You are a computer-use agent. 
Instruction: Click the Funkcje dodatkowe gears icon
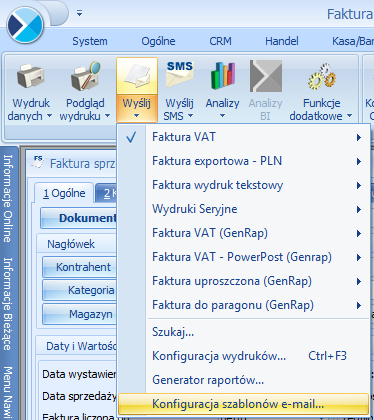322,77
